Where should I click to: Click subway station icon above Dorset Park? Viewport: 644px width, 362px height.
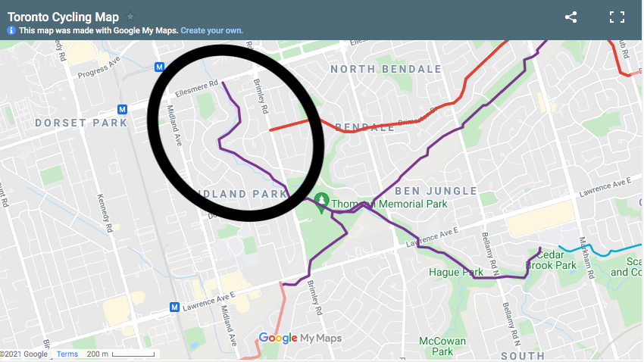coord(122,109)
